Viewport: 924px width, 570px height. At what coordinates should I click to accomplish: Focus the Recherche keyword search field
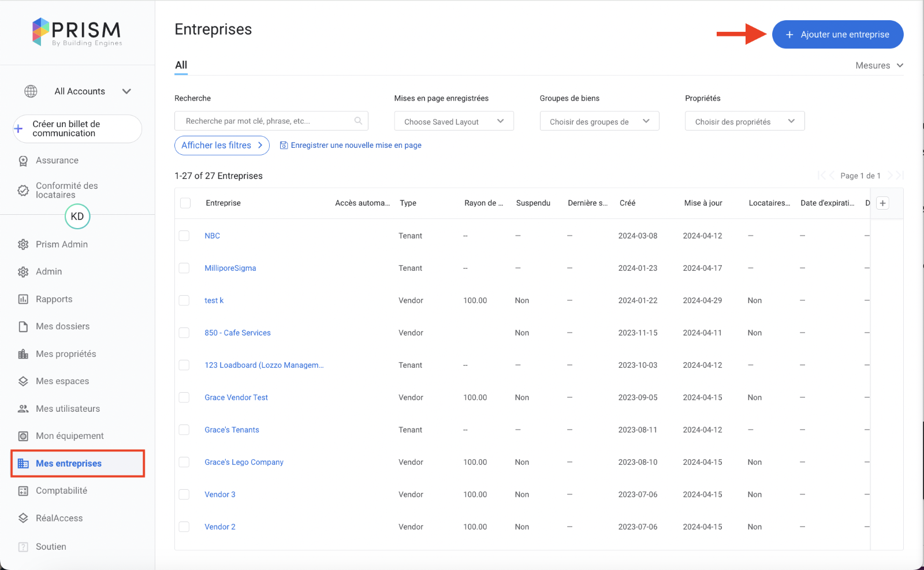[266, 121]
